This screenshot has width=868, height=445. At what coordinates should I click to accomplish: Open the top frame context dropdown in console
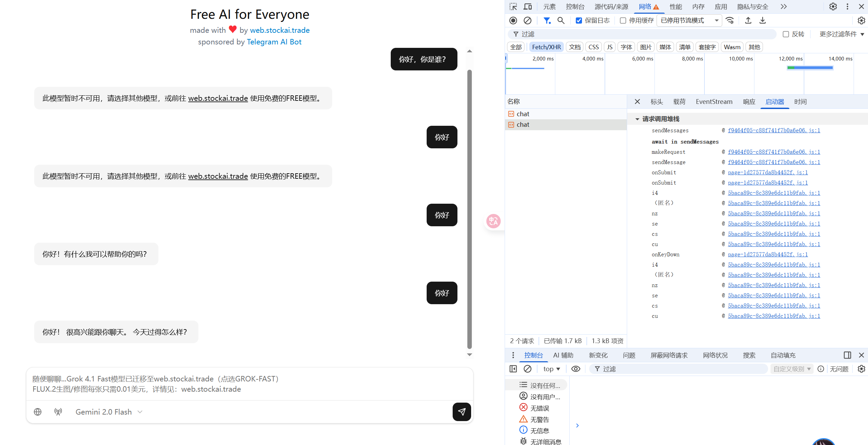coord(551,369)
